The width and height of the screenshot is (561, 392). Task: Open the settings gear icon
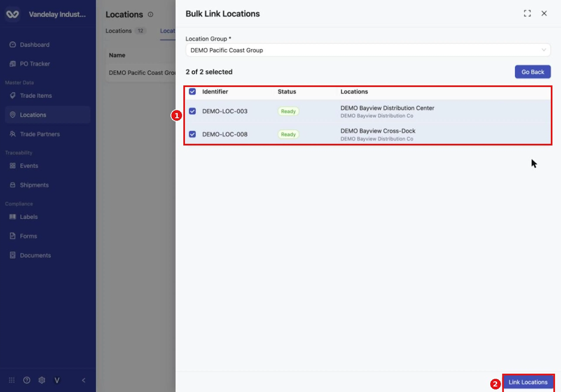coord(42,380)
